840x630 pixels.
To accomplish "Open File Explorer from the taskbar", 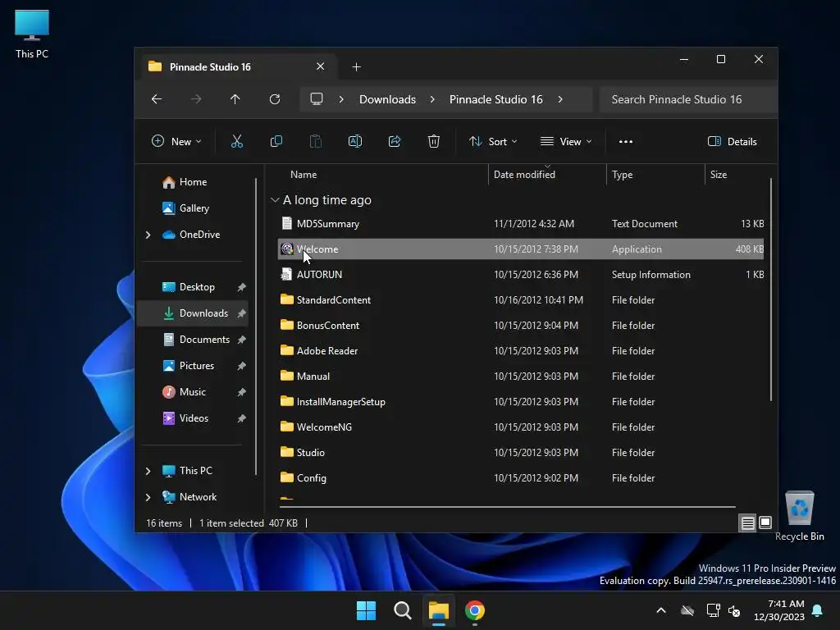I will coord(438,610).
